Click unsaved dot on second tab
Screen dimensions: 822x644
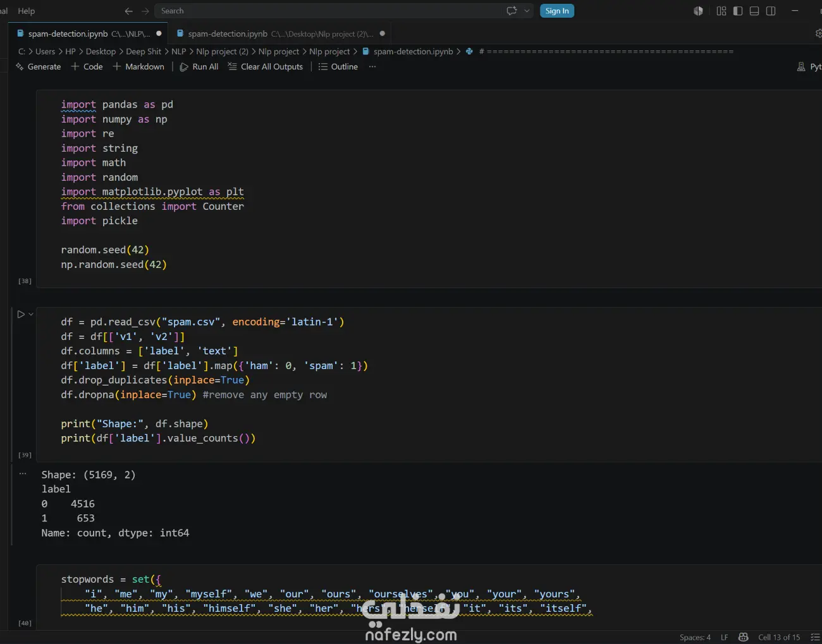pyautogui.click(x=382, y=33)
